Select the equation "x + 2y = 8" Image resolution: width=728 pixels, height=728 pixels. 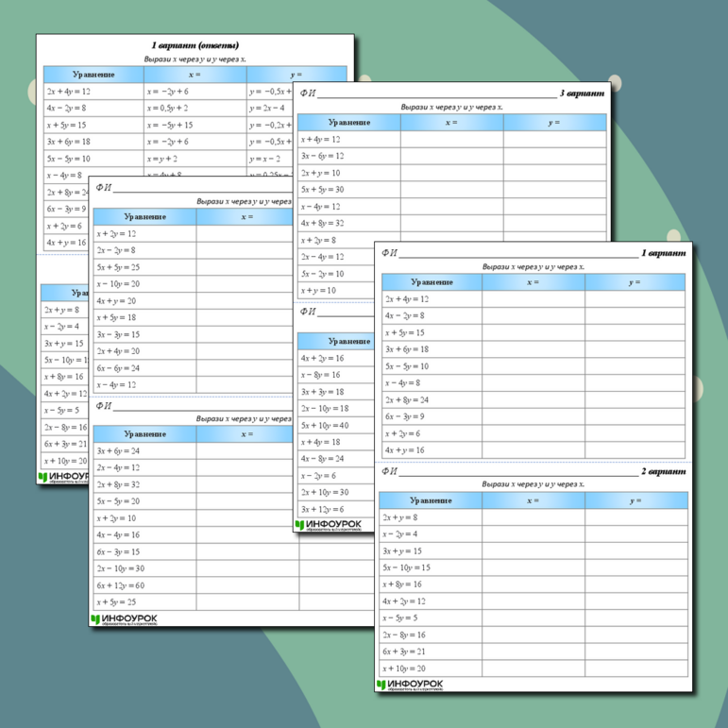click(318, 241)
